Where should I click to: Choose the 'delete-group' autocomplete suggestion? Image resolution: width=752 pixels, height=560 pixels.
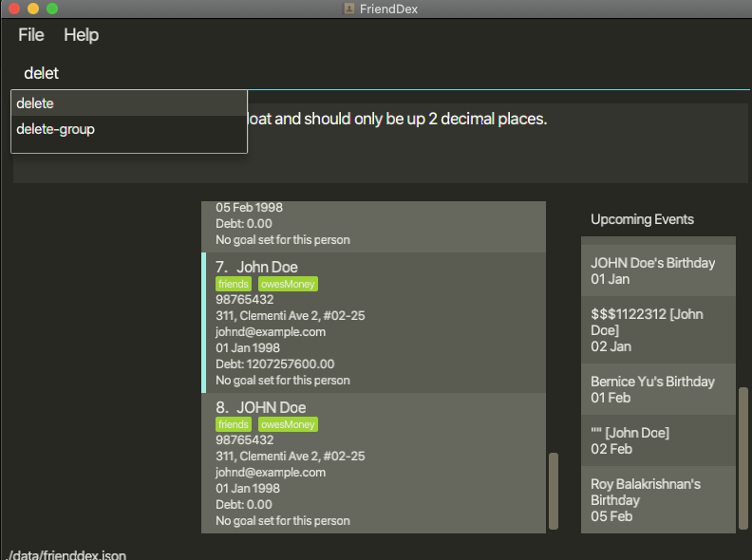tap(129, 129)
